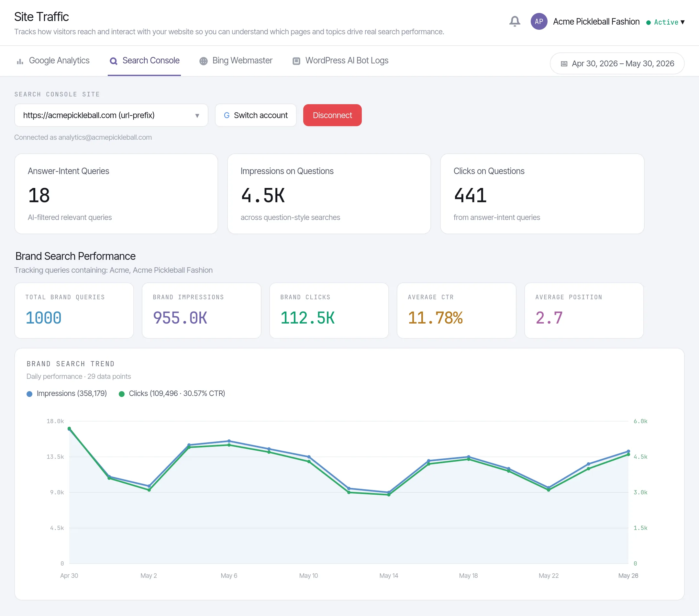Open the Impressions on Questions card

(329, 194)
